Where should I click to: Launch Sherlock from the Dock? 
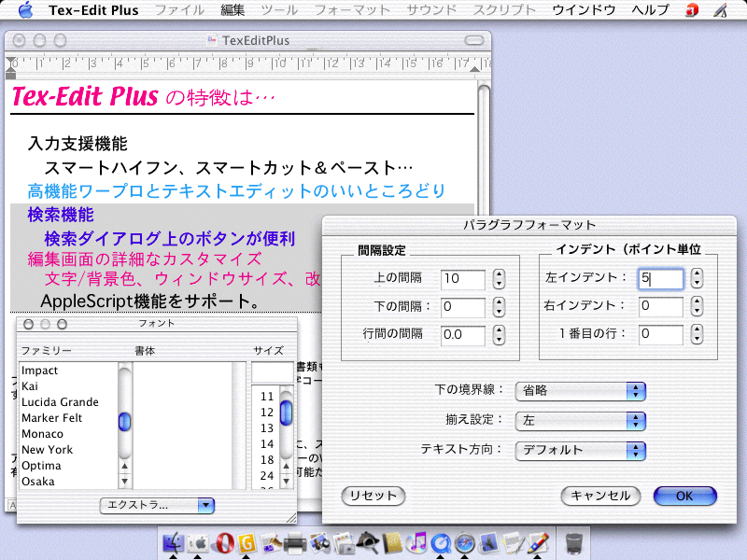tap(368, 543)
